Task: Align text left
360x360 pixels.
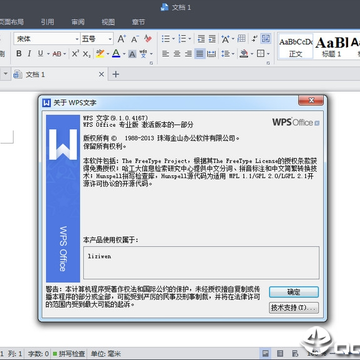Action: tap(166, 53)
